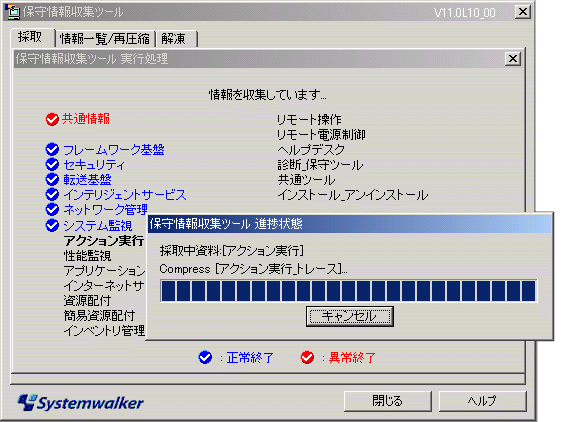Close the main 保守情報収集ツール window

(x=523, y=12)
